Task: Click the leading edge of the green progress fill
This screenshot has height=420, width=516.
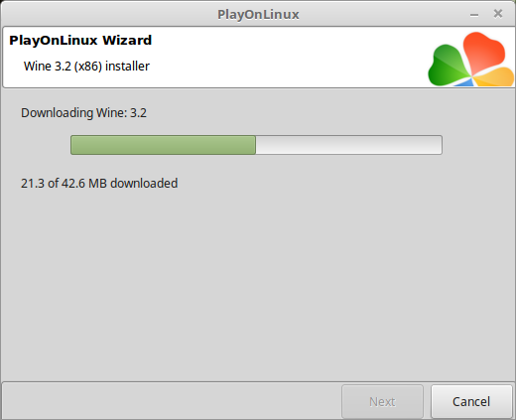Action: 255,145
